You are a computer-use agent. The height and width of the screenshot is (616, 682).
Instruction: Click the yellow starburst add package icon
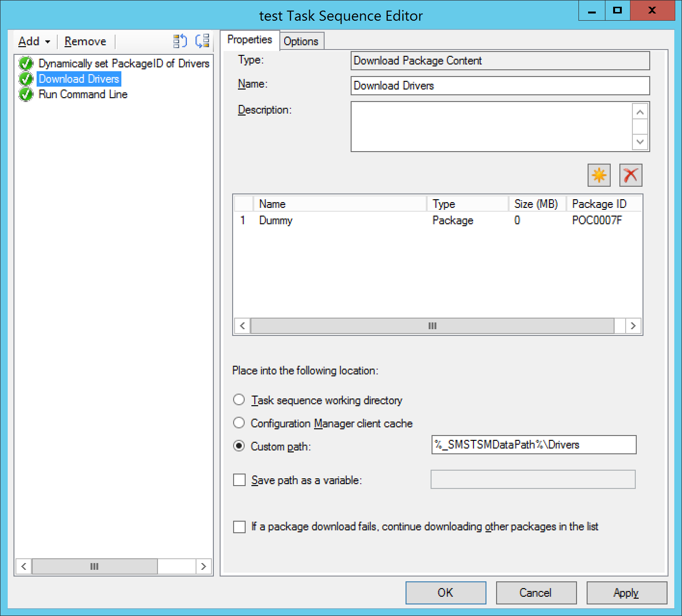[599, 175]
